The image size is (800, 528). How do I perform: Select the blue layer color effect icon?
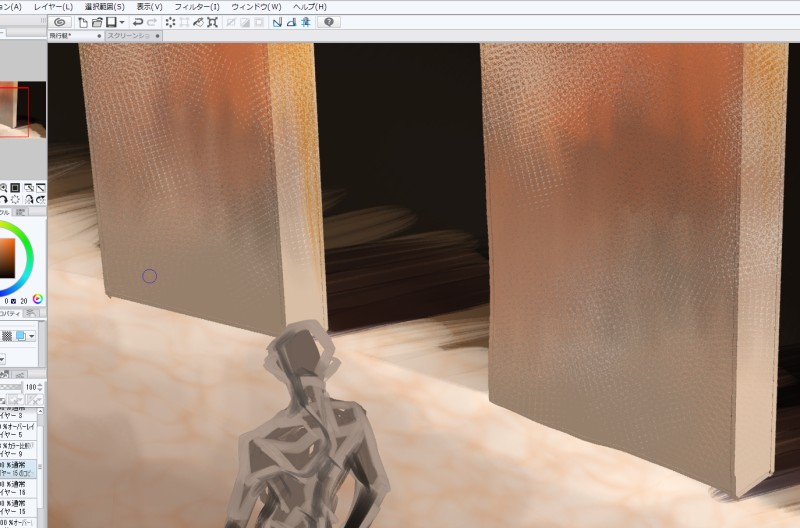tap(20, 336)
